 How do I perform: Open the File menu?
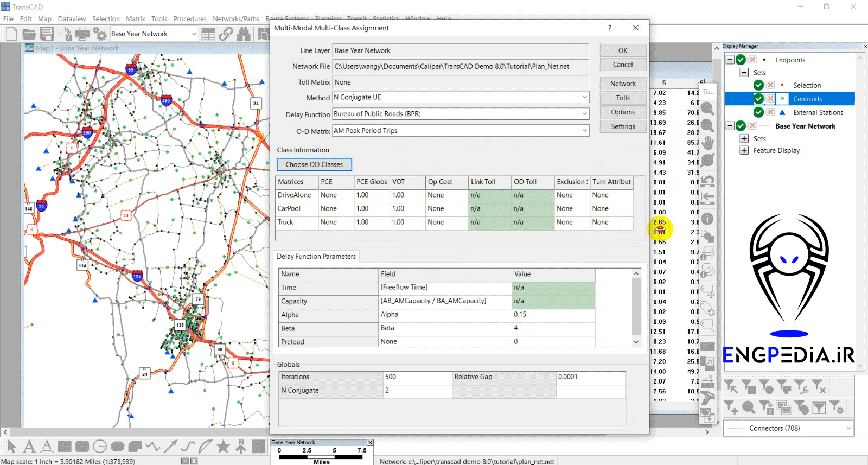point(8,18)
